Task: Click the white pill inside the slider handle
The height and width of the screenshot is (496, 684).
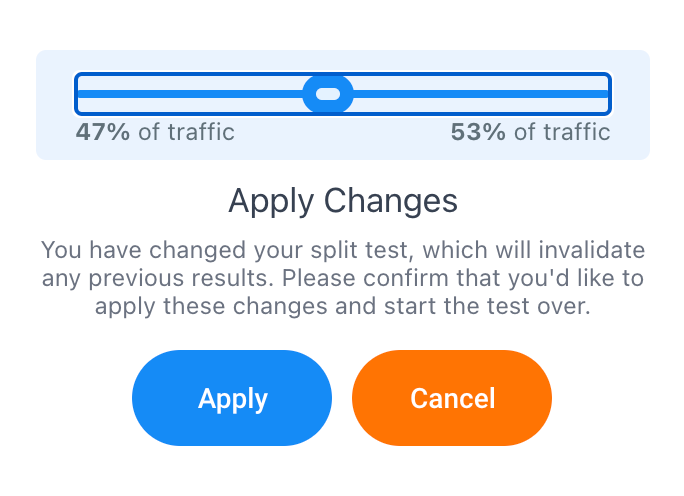Action: pos(328,94)
